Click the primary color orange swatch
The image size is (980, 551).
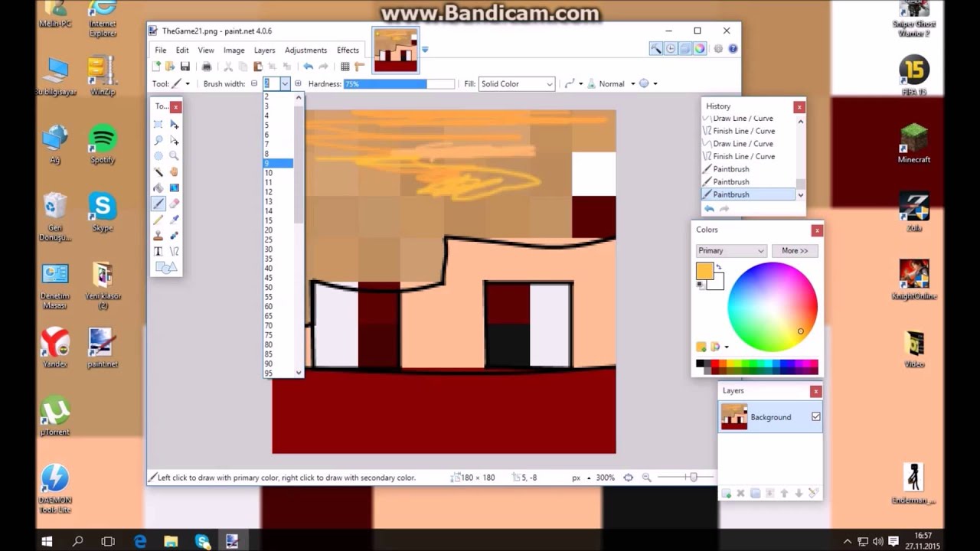[x=705, y=272]
